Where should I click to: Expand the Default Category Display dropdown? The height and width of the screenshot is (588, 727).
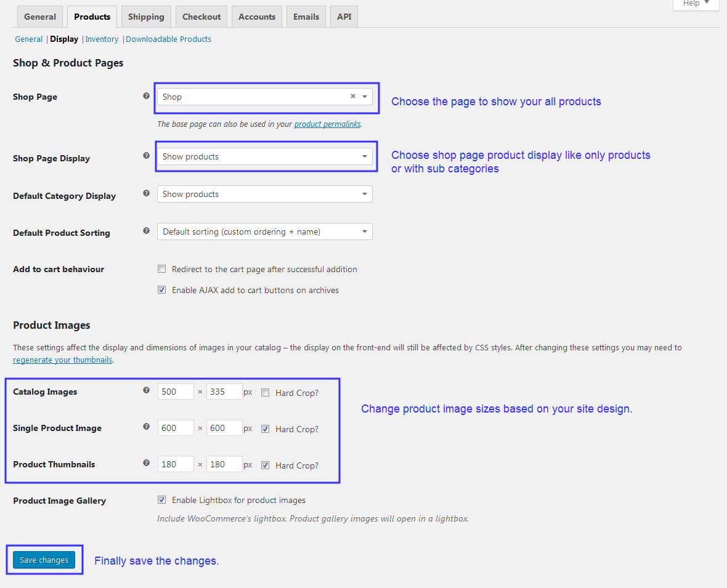pyautogui.click(x=264, y=195)
